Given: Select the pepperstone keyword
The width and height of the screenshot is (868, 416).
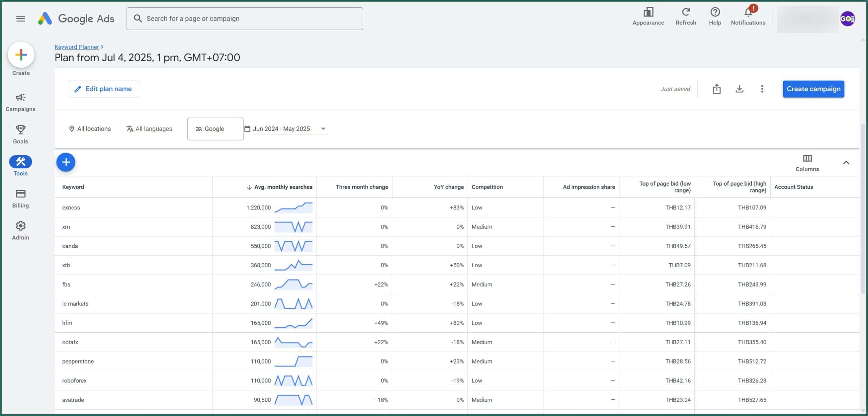Looking at the screenshot, I should click(x=78, y=361).
